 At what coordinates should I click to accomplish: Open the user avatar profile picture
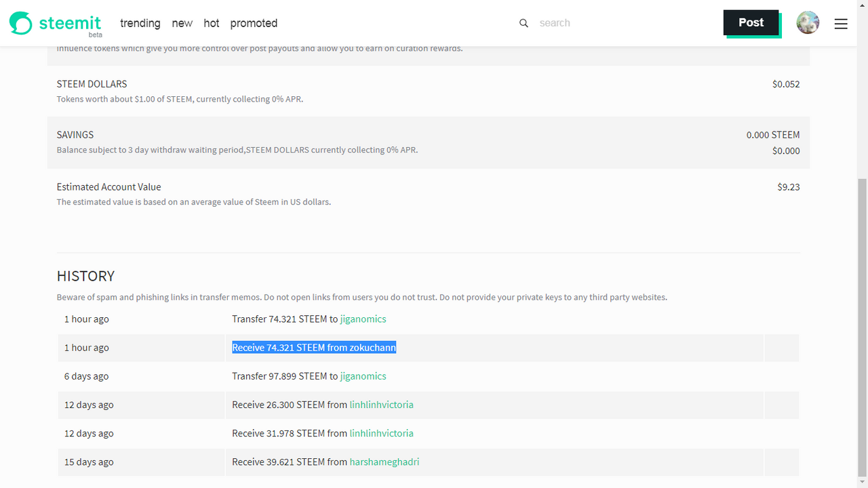(808, 23)
